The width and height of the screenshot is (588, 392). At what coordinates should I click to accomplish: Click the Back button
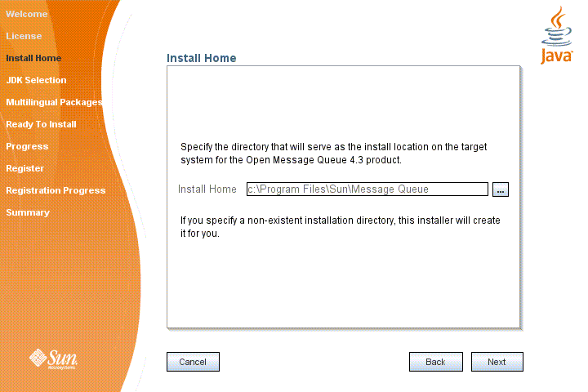click(436, 362)
